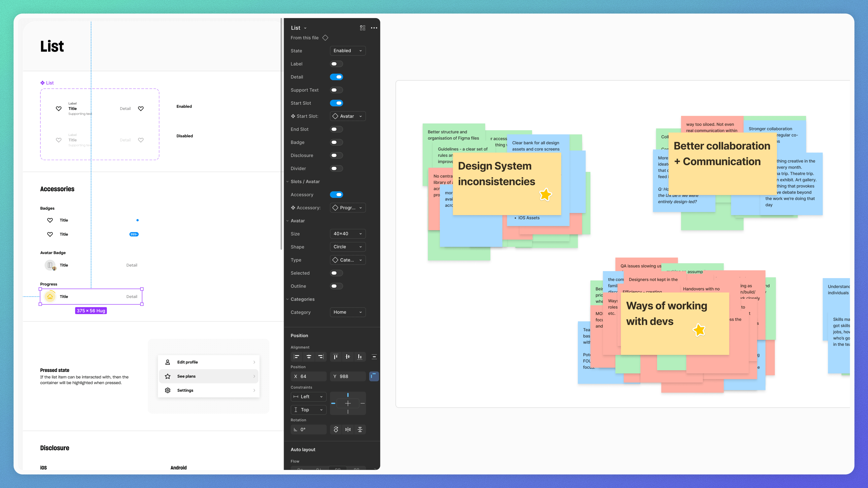The height and width of the screenshot is (488, 868).
Task: Click the gear icon beside Settings
Action: (x=167, y=390)
